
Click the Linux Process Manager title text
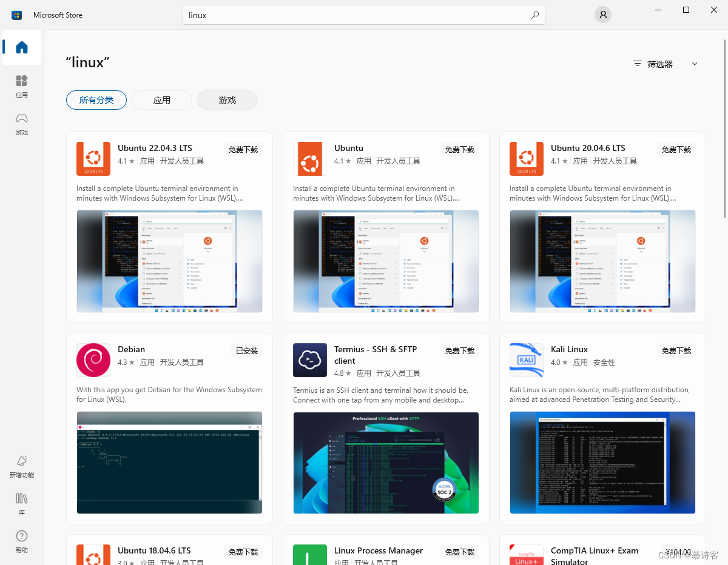click(379, 550)
